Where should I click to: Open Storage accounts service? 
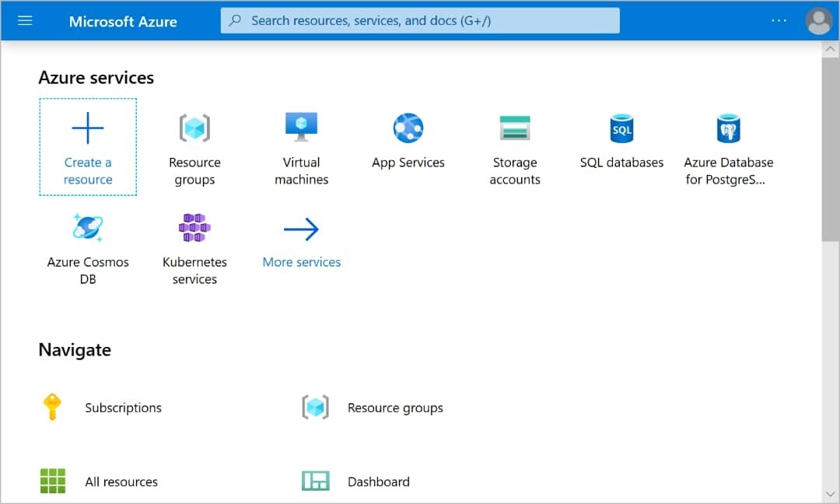[514, 128]
